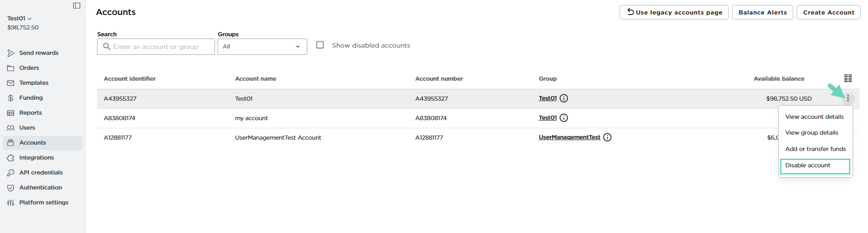Open Send rewards from sidebar
This screenshot has height=233, width=868.
[39, 53]
